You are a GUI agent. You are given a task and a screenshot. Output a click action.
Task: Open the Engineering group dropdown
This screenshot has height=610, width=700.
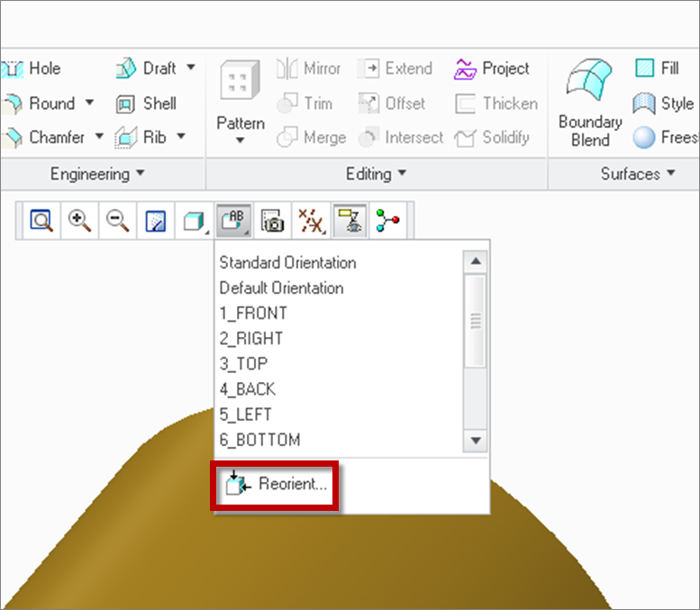pos(97,174)
